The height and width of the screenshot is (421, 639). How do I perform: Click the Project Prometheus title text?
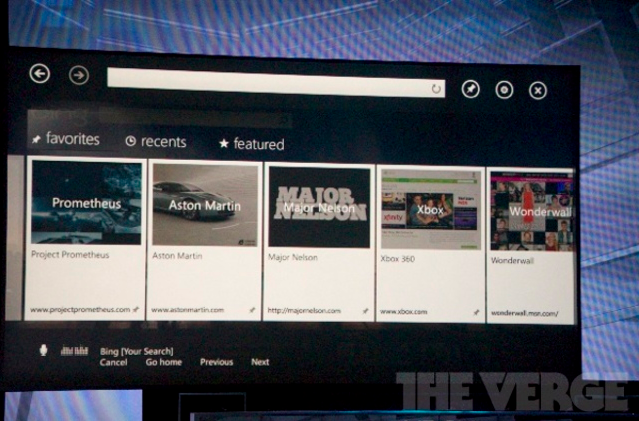point(70,255)
